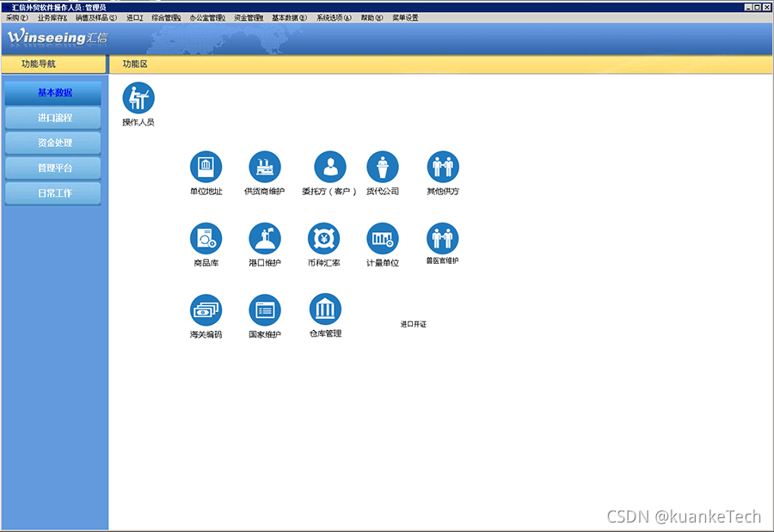The width and height of the screenshot is (774, 532).
Task: Select the 进口流程 navigation button
Action: (52, 118)
